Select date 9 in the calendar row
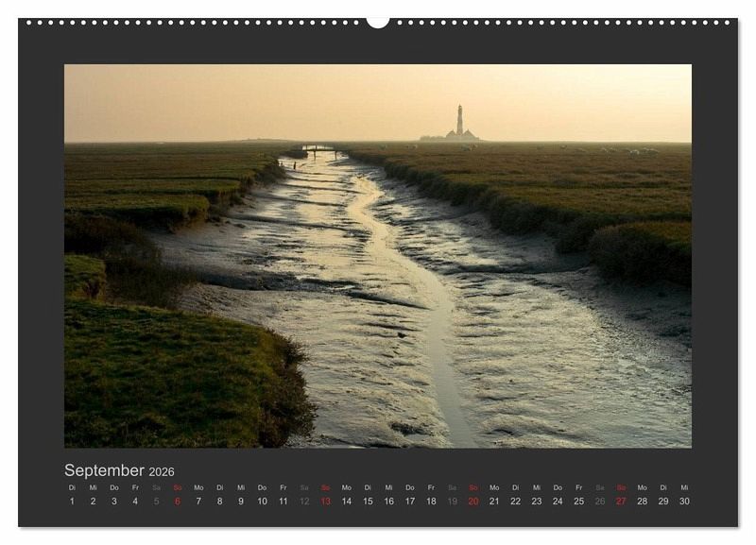This screenshot has width=756, height=545. coord(241,502)
